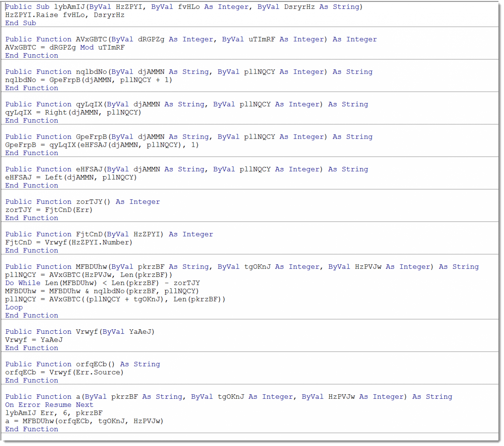
Task: Click the 'Public Function AVxGBTC' declaration line
Action: coord(191,39)
